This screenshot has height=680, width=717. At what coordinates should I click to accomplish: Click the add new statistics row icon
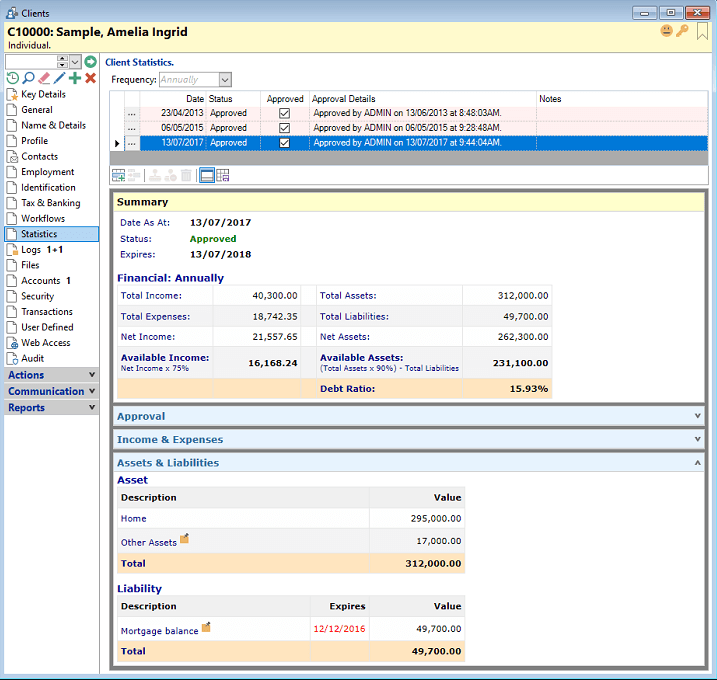click(118, 175)
